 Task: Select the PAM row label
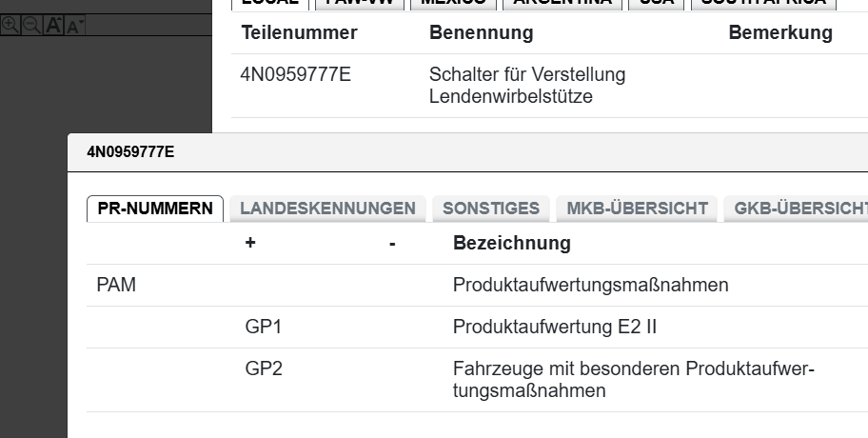coord(117,285)
